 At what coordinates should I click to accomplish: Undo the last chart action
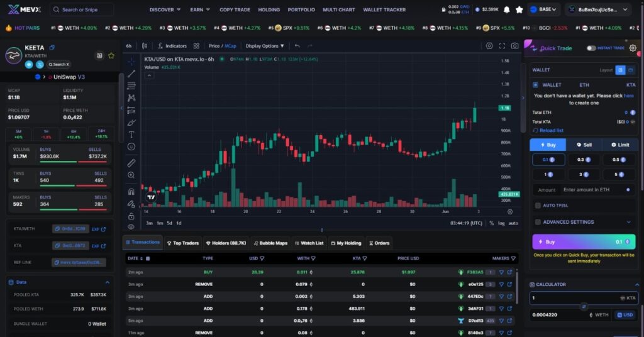coord(297,46)
